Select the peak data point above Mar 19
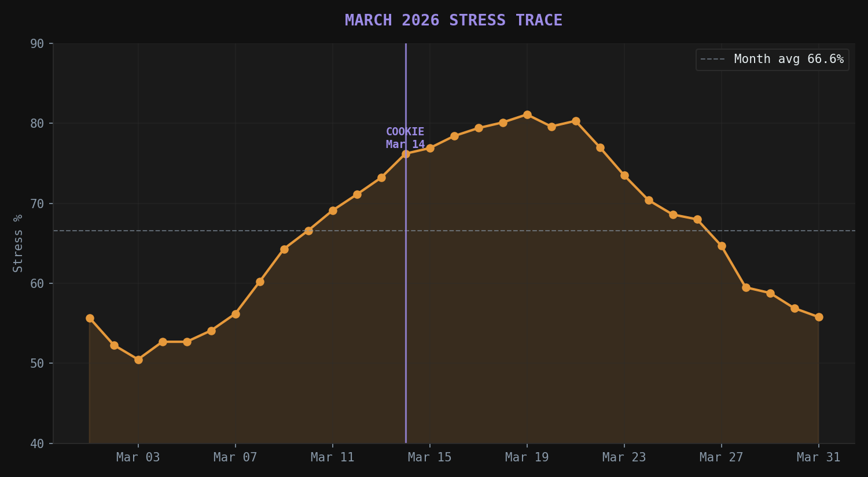Image resolution: width=868 pixels, height=477 pixels. pos(527,115)
